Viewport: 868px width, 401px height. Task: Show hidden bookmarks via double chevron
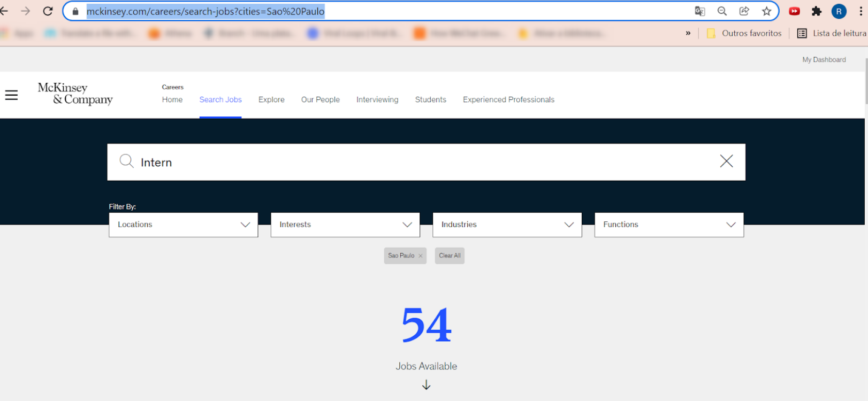tap(688, 33)
